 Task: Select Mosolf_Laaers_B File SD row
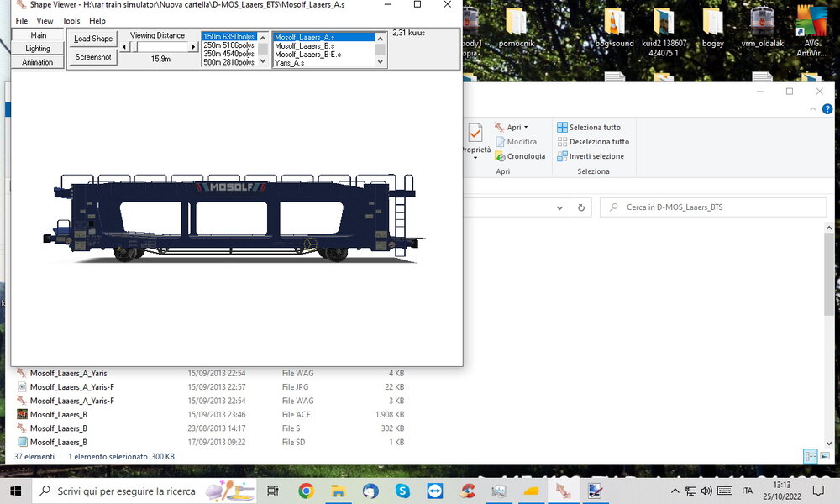pyautogui.click(x=210, y=443)
